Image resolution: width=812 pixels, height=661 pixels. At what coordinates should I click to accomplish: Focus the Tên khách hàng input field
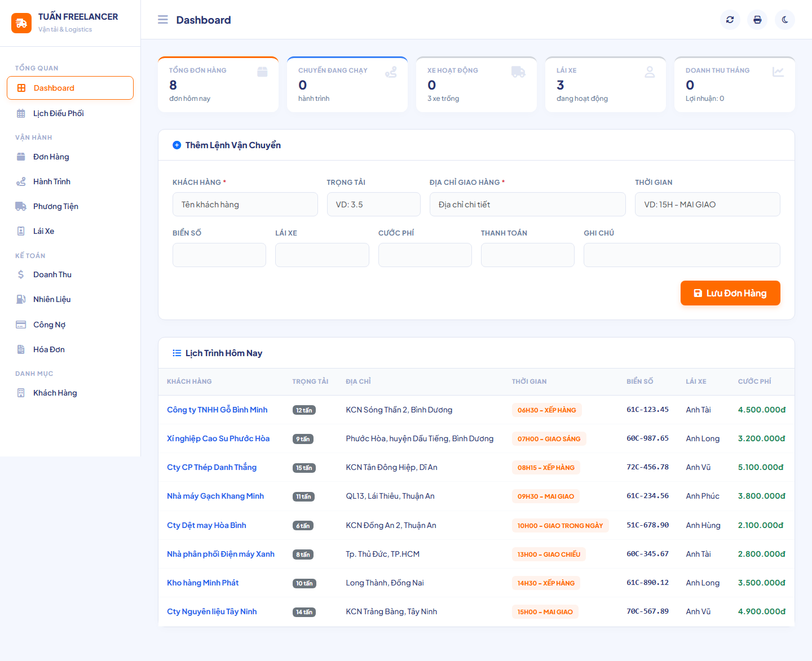[245, 205]
